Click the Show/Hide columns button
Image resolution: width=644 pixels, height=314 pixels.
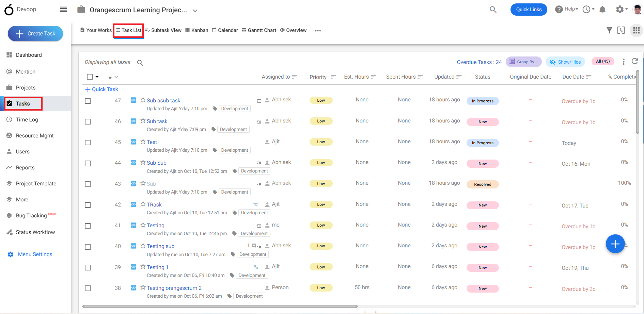coord(565,62)
